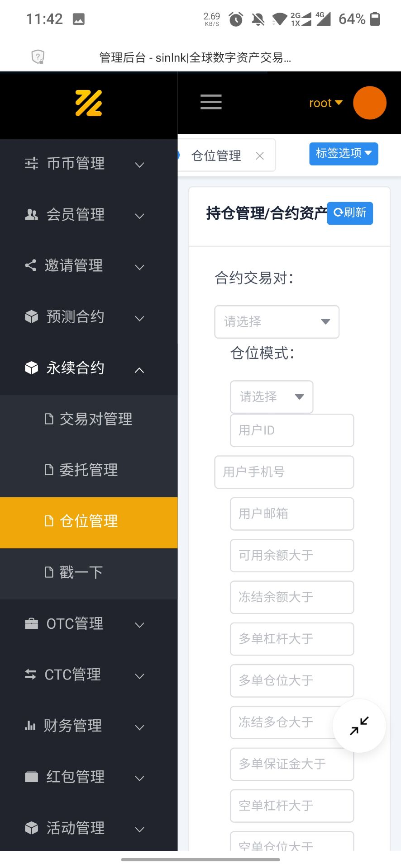Image resolution: width=401 pixels, height=868 pixels.
Task: Click the 邀请管理 share icon
Action: [x=30, y=265]
